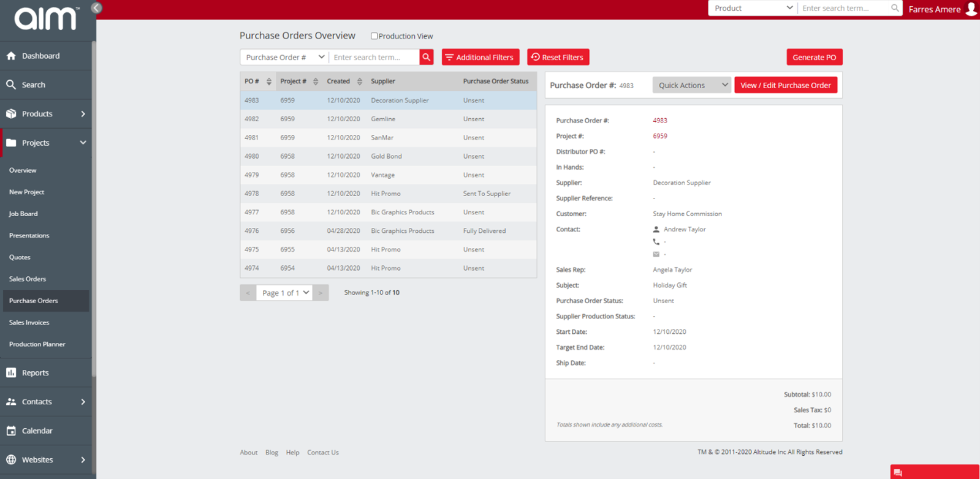Click the Generate PO button

815,57
